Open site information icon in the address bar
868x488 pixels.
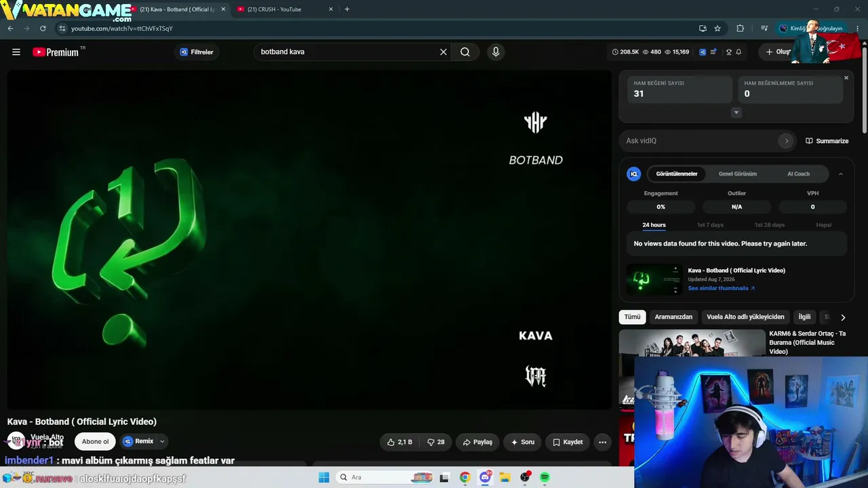click(62, 28)
